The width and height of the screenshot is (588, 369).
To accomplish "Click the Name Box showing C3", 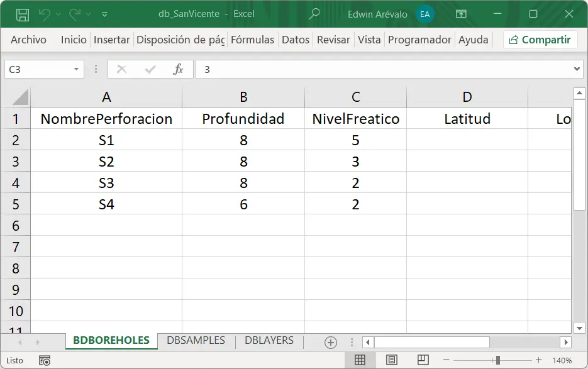I will (x=38, y=69).
